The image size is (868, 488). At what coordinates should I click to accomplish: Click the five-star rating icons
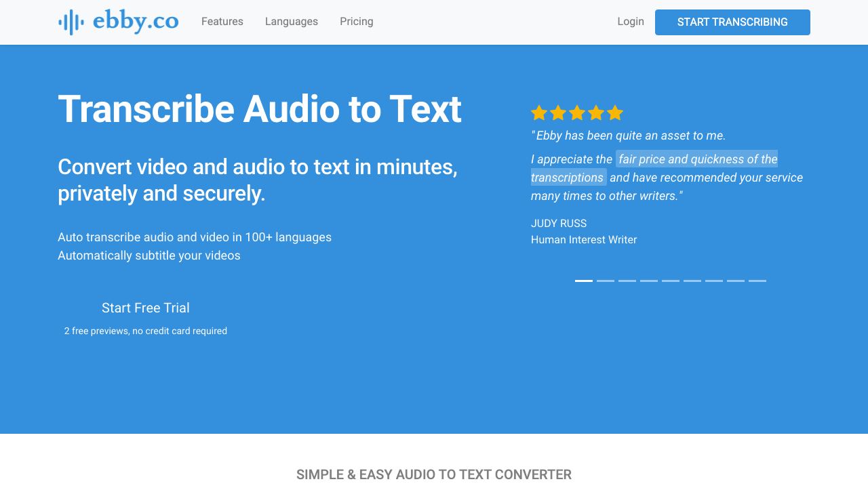pos(577,113)
